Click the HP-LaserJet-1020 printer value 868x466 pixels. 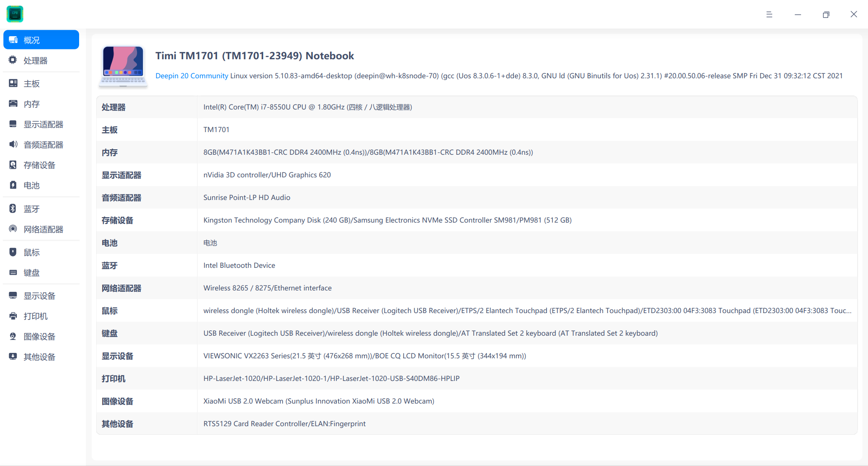coord(331,379)
